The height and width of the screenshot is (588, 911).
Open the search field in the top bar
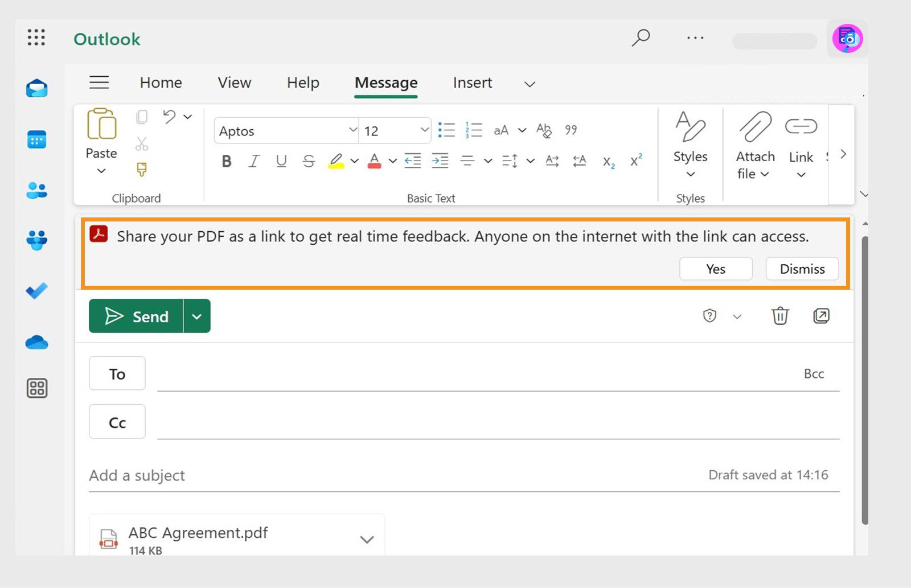tap(641, 38)
